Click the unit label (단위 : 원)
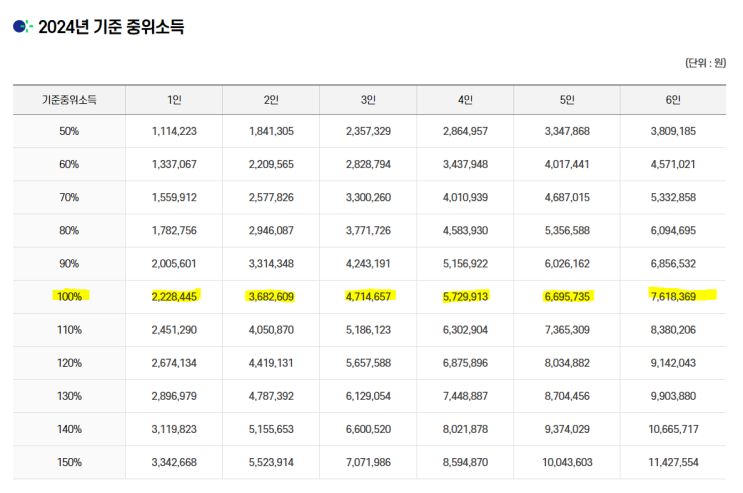 point(705,63)
